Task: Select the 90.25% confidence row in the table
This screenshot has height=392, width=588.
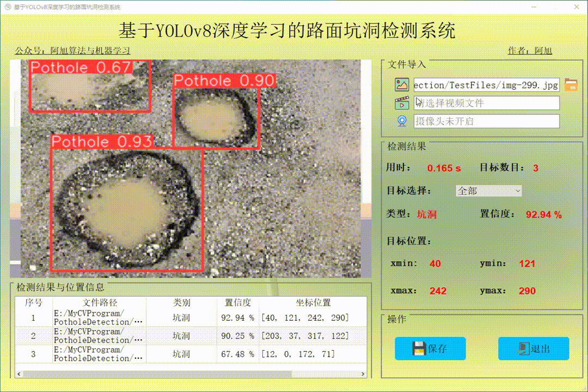Action: (x=191, y=335)
